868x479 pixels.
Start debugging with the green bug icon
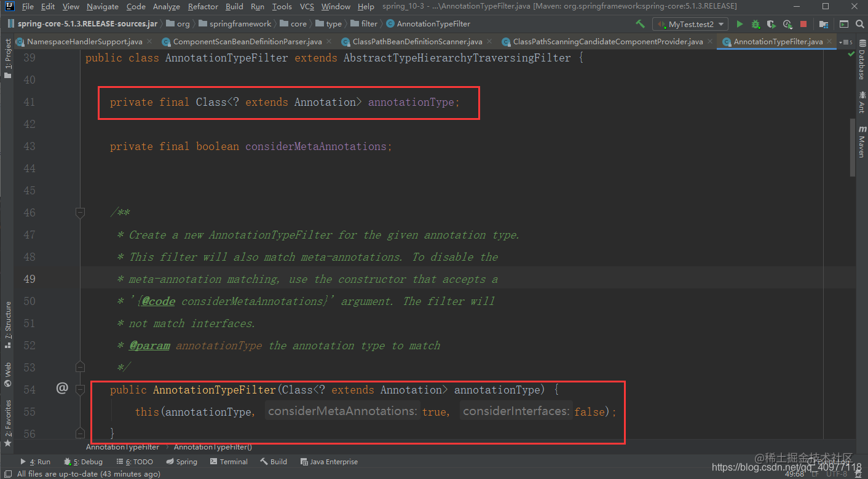point(756,24)
